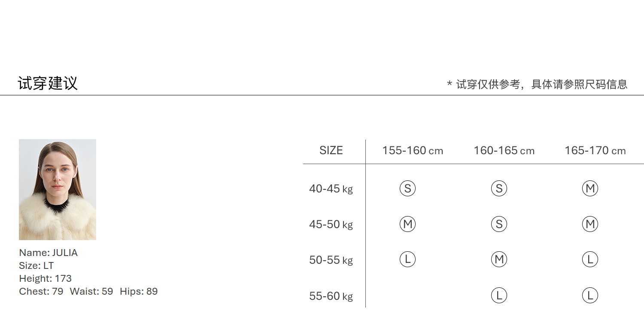Click the L size icon for 55-60 kg, 165-170 cm
644x314 pixels.
(590, 295)
